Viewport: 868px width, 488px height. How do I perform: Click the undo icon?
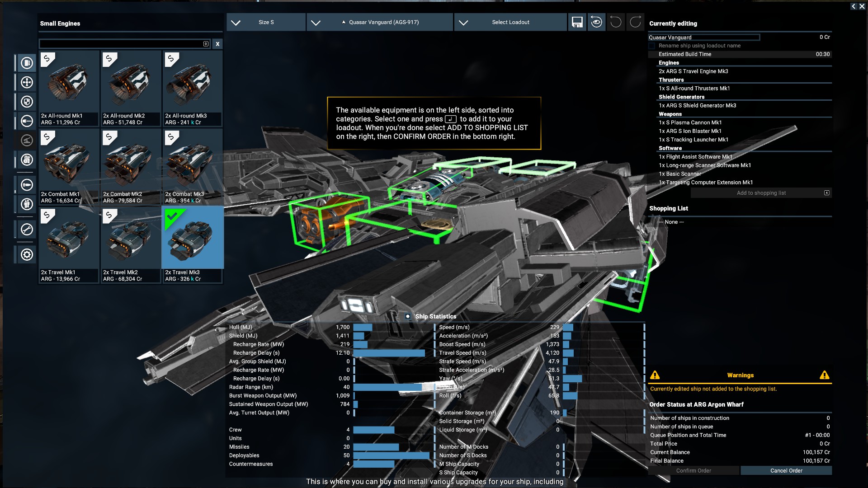(616, 22)
